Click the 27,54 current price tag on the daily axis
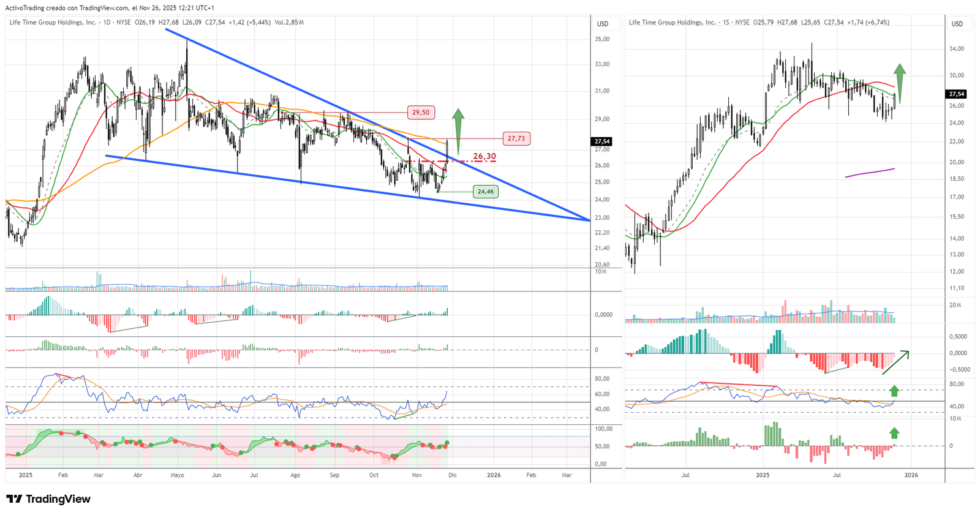The image size is (980, 515). (x=602, y=141)
